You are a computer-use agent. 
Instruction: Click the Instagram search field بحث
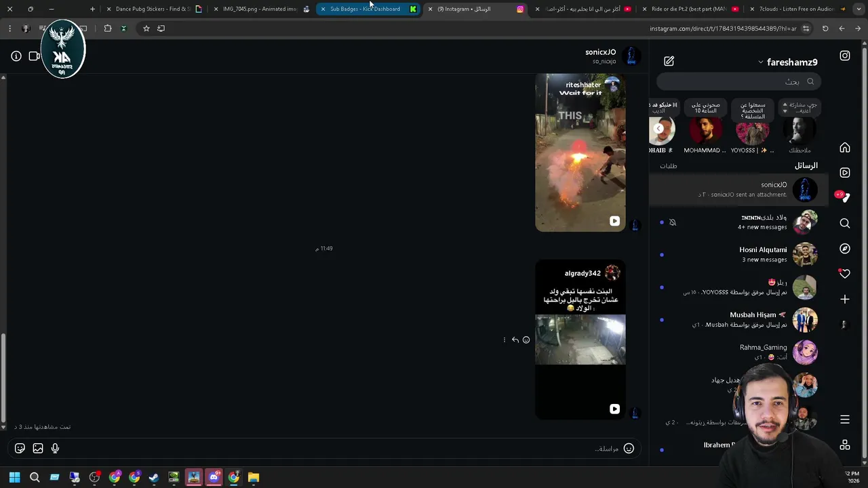pos(739,81)
